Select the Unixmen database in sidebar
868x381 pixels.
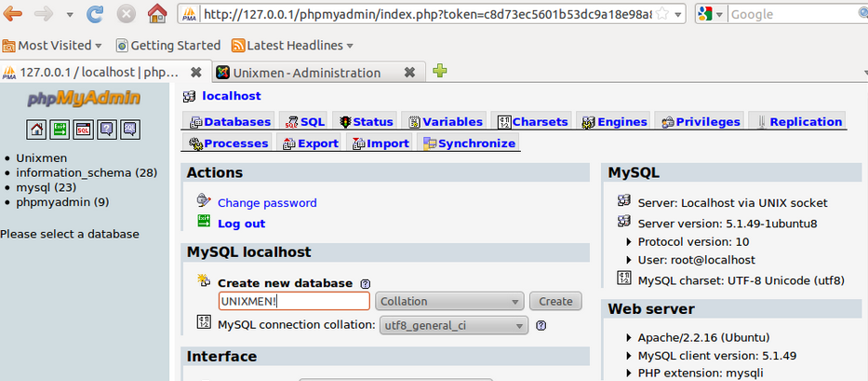click(42, 158)
